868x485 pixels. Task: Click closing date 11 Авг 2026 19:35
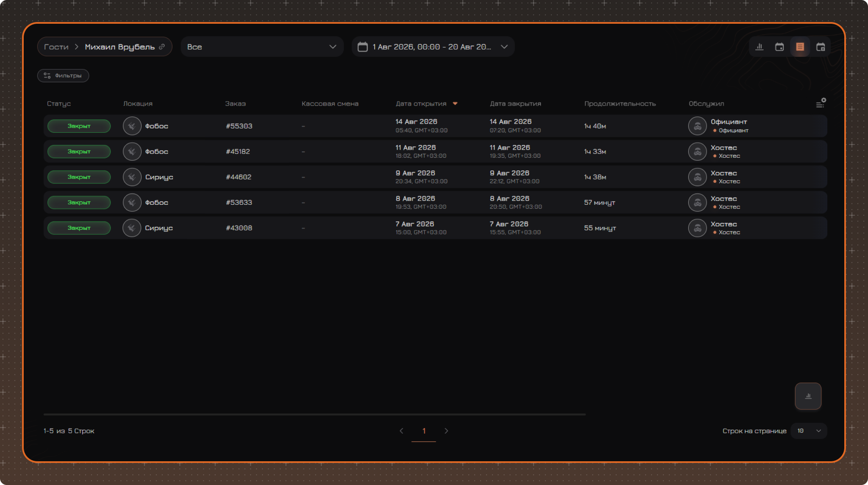pos(515,151)
